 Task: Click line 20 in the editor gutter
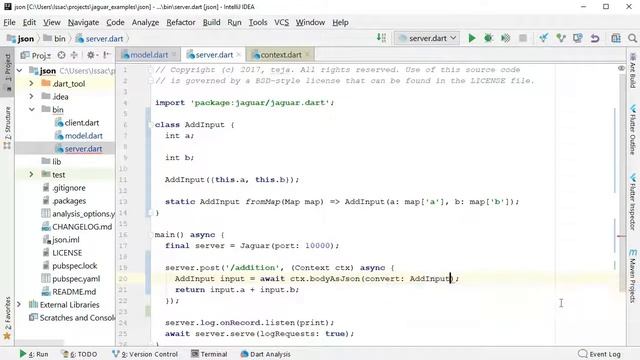123,278
